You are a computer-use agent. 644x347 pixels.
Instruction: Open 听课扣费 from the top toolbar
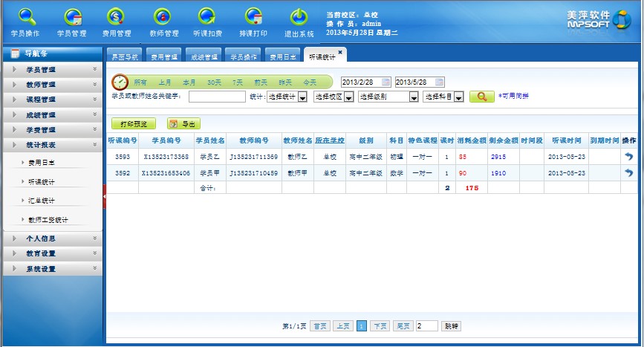[209, 21]
